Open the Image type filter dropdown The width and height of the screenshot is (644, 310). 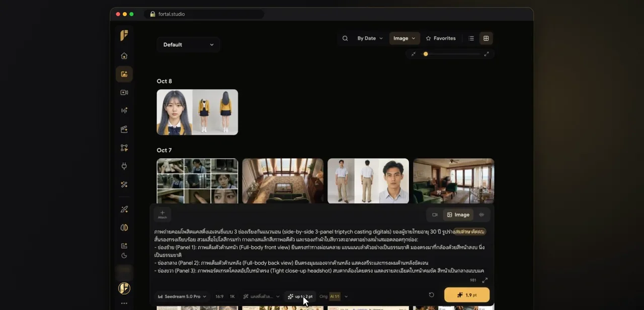tap(405, 38)
